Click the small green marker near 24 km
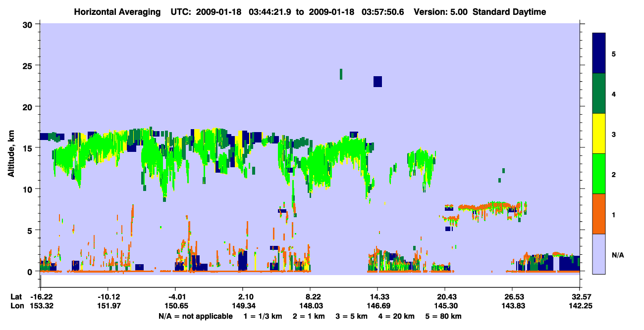The height and width of the screenshot is (330, 644). (x=341, y=74)
